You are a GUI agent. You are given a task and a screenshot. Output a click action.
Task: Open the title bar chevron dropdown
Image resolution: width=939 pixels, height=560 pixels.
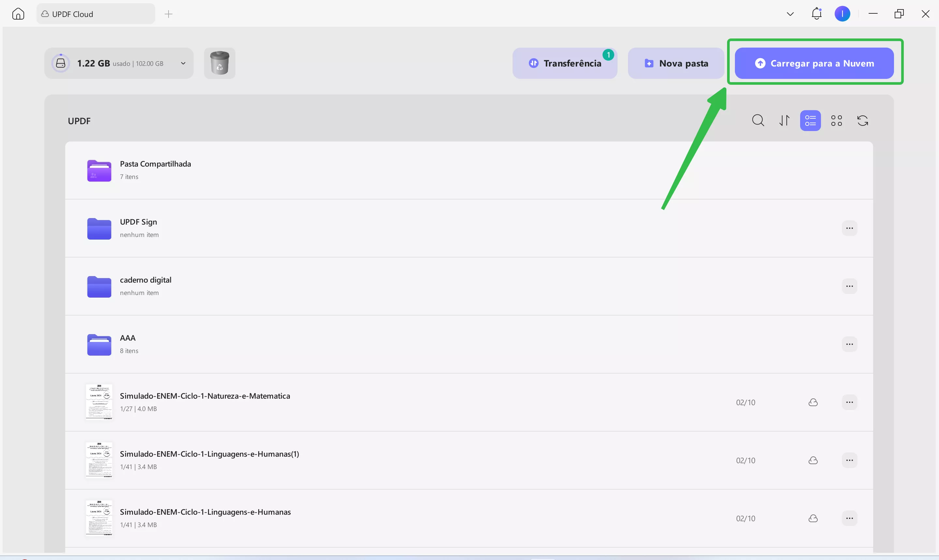coord(790,14)
